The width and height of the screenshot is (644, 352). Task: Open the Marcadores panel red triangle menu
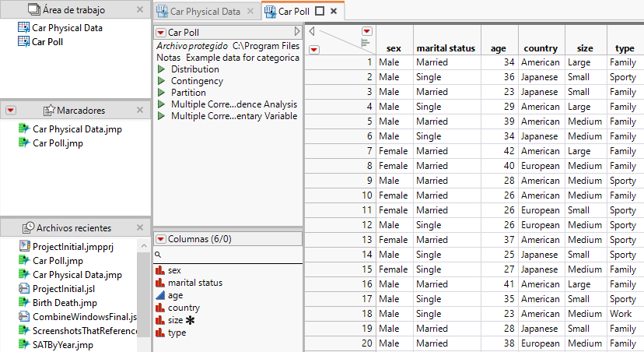coord(11,111)
